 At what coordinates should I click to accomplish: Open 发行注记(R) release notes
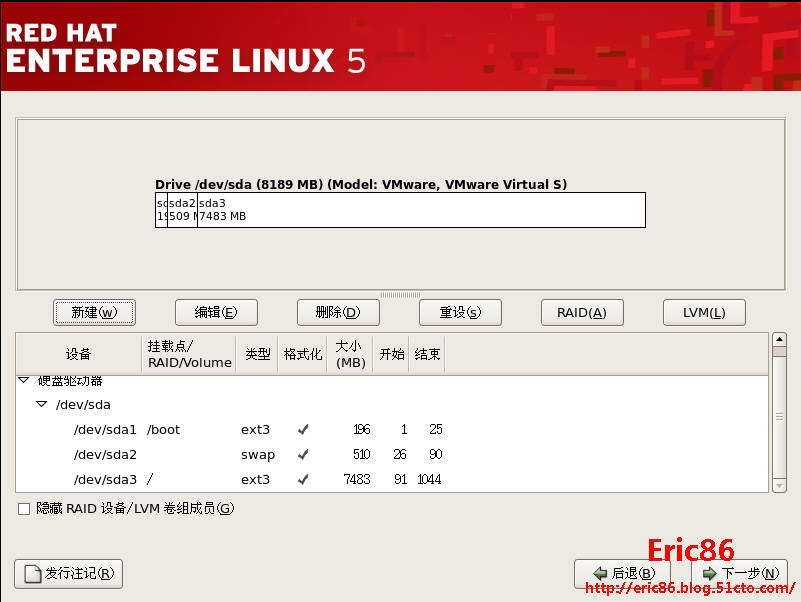click(x=68, y=574)
